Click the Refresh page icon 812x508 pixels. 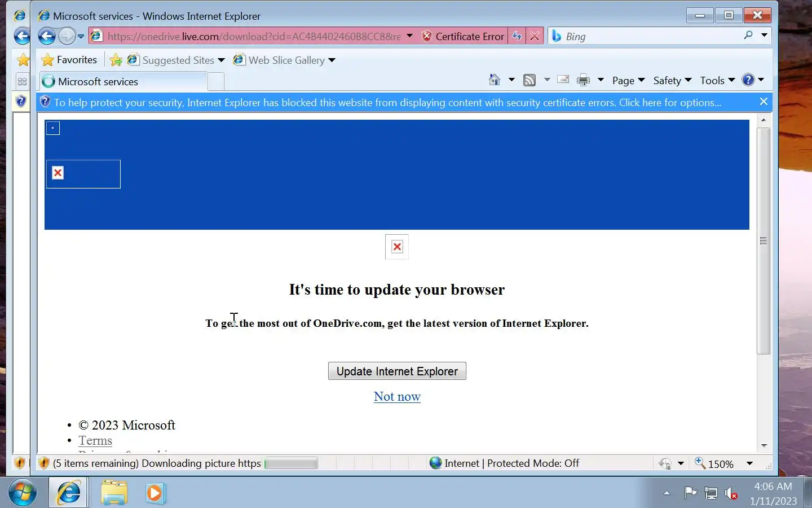click(517, 36)
